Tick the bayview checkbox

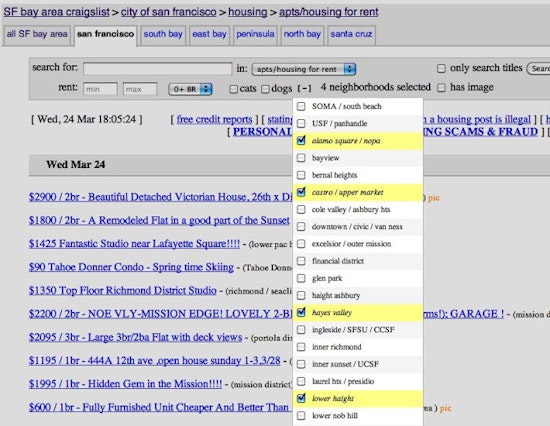(301, 158)
